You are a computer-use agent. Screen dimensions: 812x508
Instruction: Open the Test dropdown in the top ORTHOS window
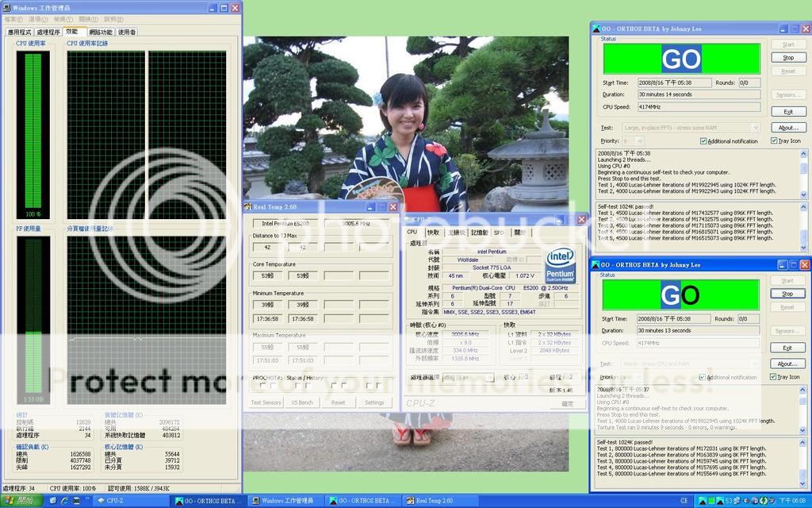(x=756, y=128)
